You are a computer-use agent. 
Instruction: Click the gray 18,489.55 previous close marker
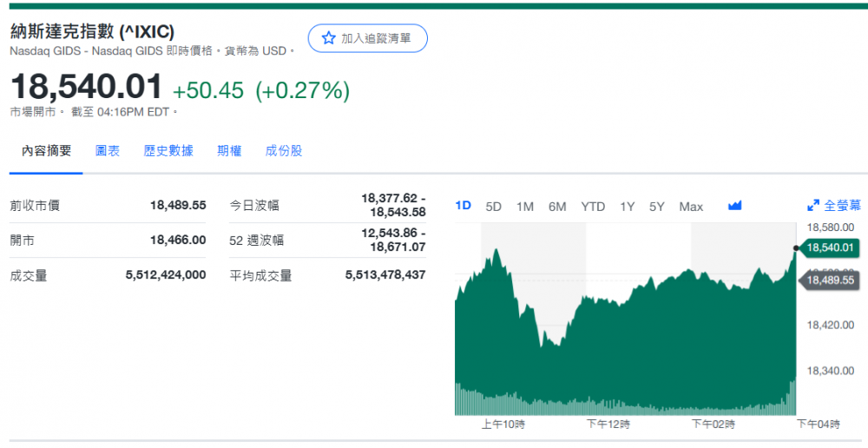pyautogui.click(x=830, y=280)
